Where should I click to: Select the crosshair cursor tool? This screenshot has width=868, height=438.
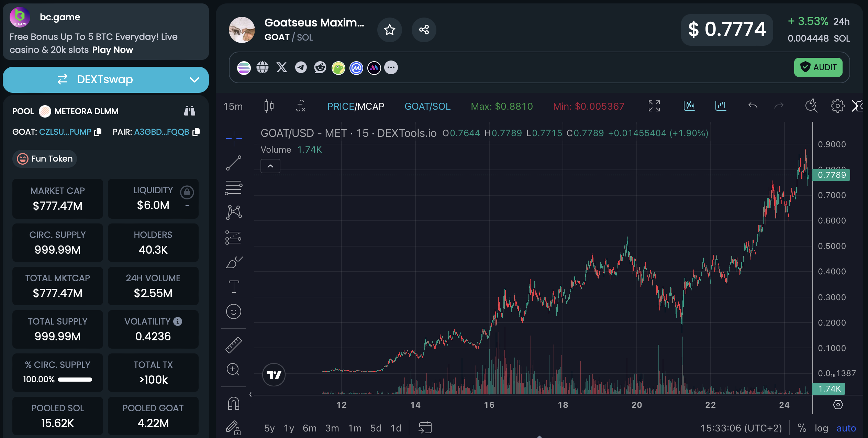234,139
